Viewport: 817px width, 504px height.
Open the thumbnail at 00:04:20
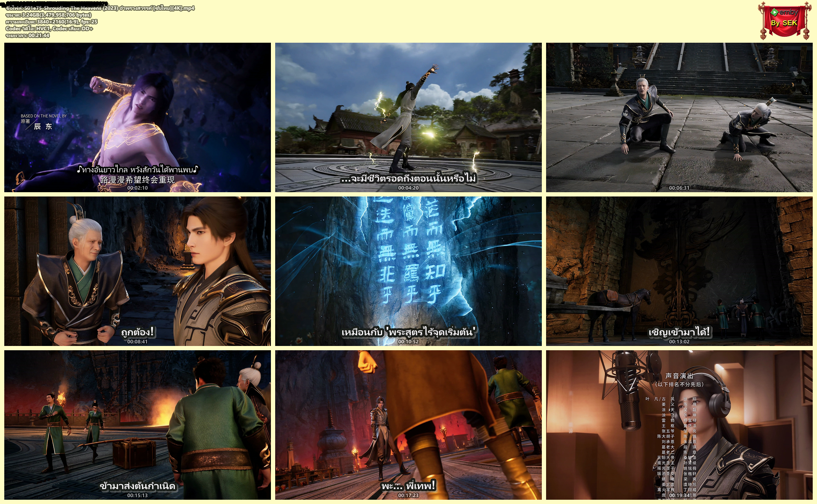(x=408, y=117)
